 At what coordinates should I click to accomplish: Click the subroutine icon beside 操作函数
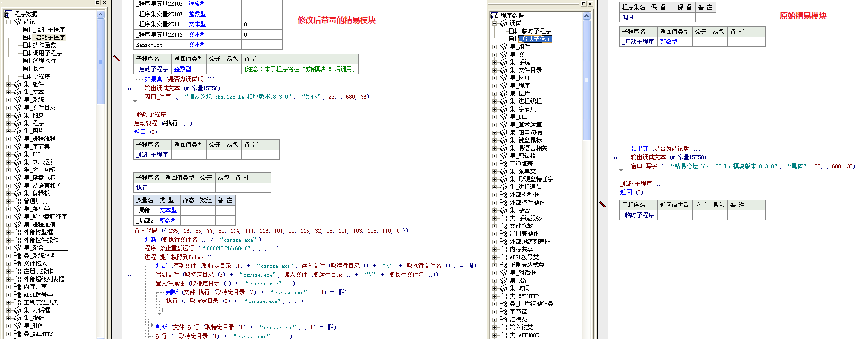27,45
